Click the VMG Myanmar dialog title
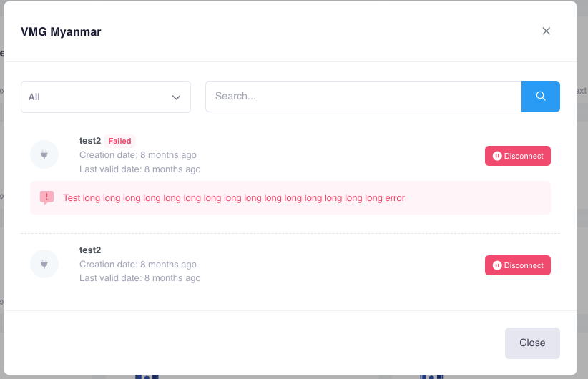 [61, 32]
